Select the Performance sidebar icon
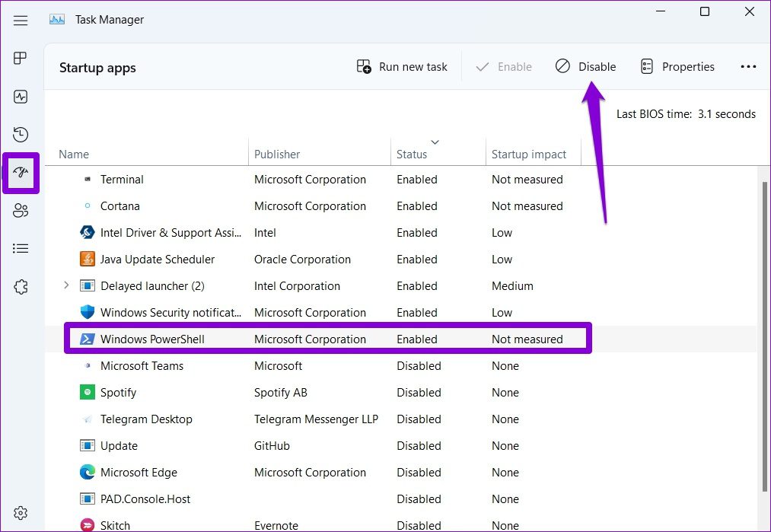771x532 pixels. (21, 96)
